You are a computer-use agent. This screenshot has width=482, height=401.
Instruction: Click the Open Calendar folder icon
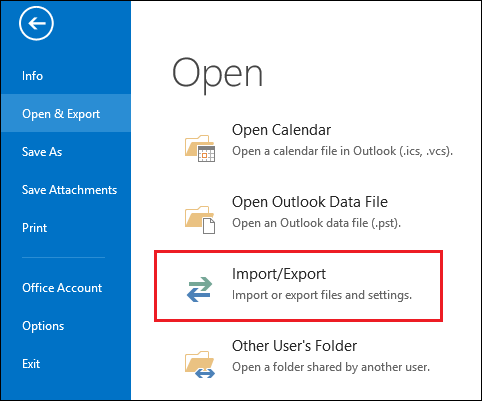200,148
